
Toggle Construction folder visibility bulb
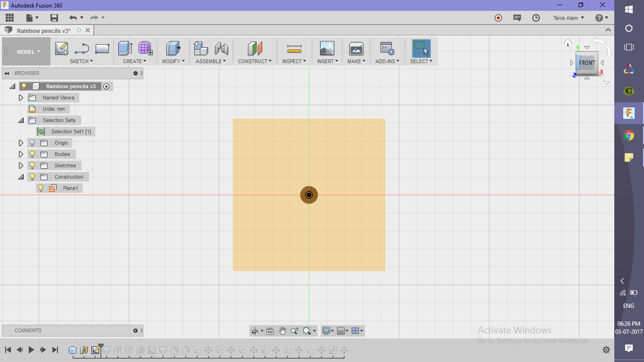[x=33, y=177]
